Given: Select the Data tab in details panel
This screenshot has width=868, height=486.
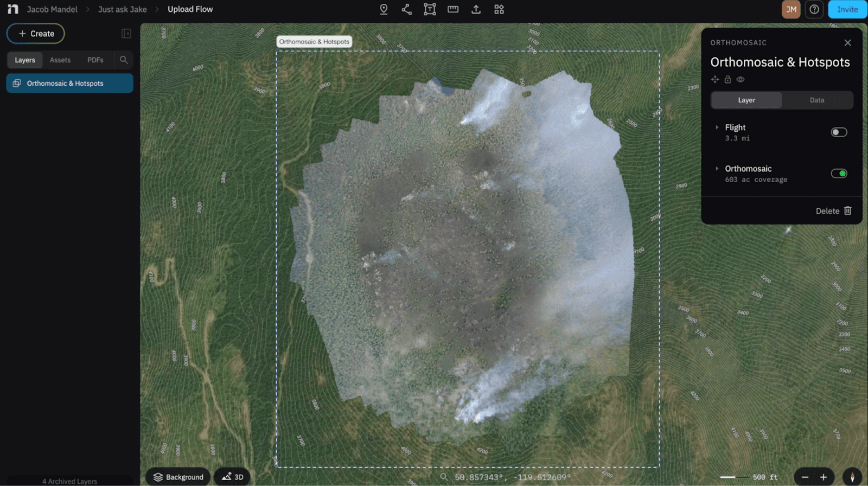Looking at the screenshot, I should coord(817,100).
